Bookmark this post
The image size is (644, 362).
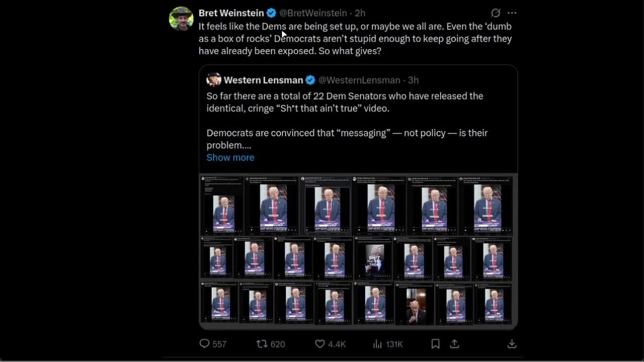coord(435,344)
